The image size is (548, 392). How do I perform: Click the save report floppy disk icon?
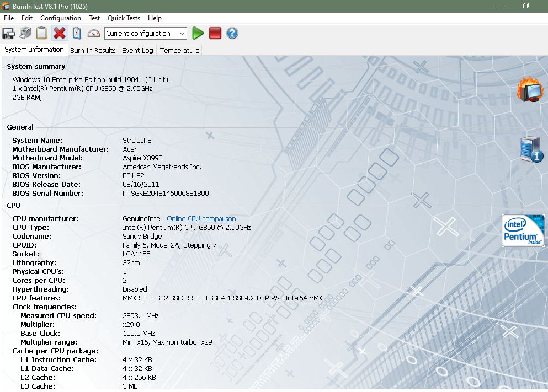(x=8, y=34)
